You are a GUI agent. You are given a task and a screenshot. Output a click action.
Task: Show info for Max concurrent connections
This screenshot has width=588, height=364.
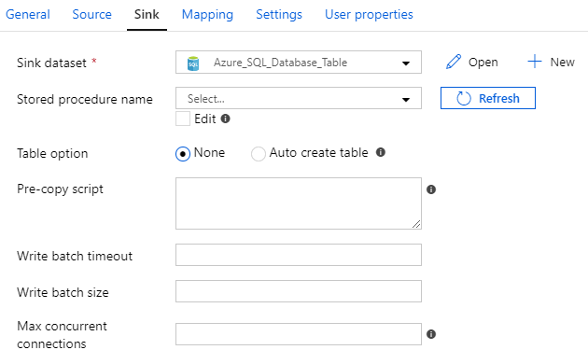coord(431,334)
